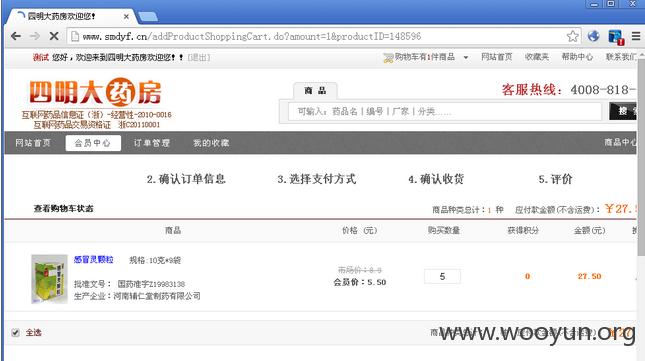Screen dimensions: 645x361
Task: Click the 会员价 5.50 price text
Action: 360,282
